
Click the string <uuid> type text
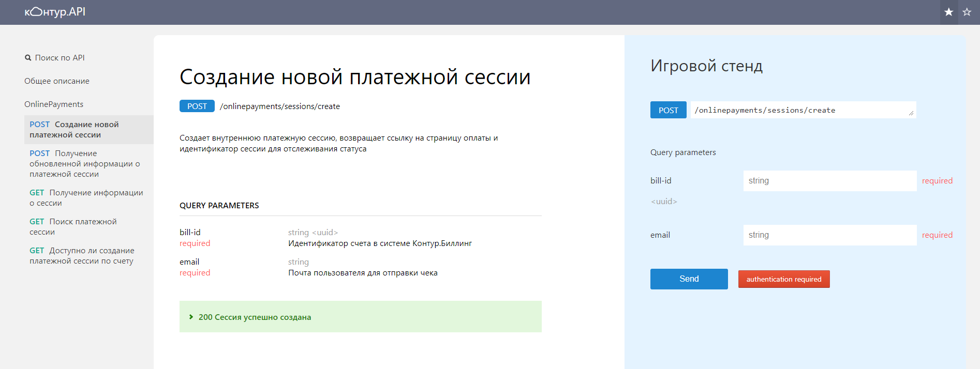313,233
